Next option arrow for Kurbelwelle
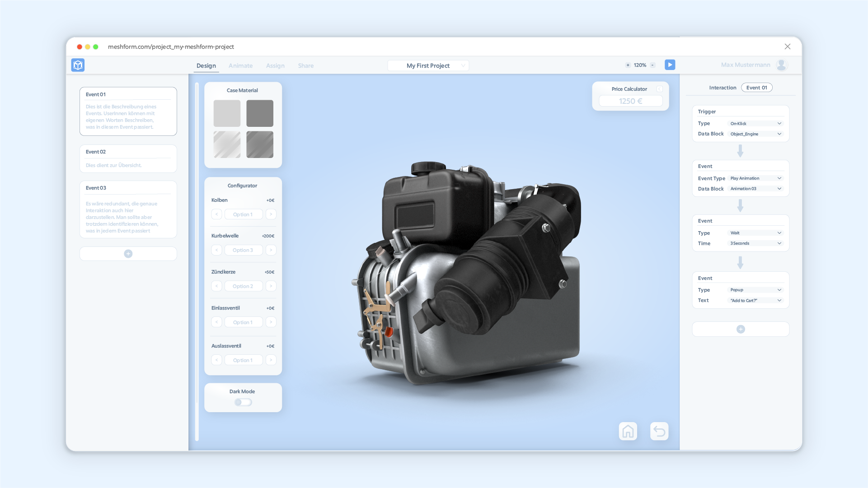Image resolution: width=868 pixels, height=488 pixels. [271, 250]
